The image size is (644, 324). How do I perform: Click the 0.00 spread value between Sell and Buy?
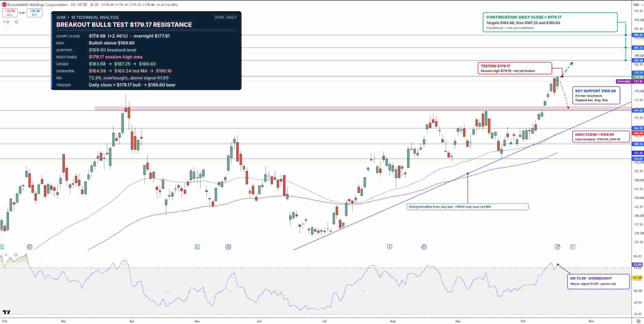click(22, 13)
